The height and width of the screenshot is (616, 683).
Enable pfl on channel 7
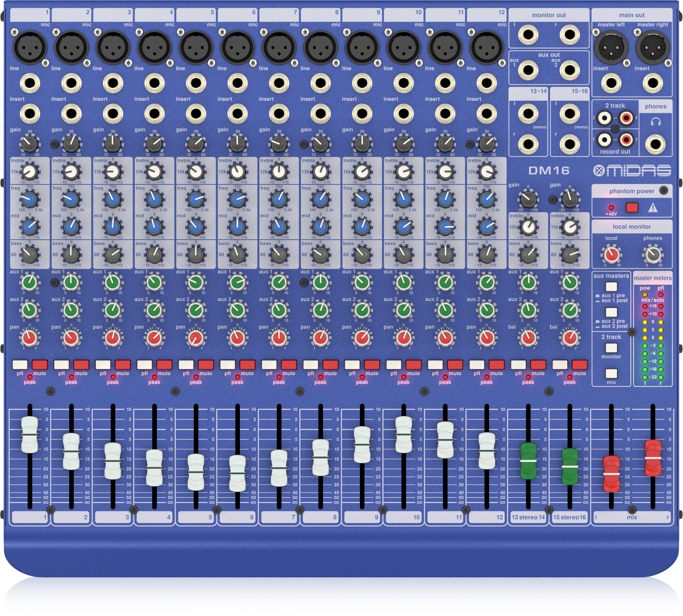pos(269,364)
